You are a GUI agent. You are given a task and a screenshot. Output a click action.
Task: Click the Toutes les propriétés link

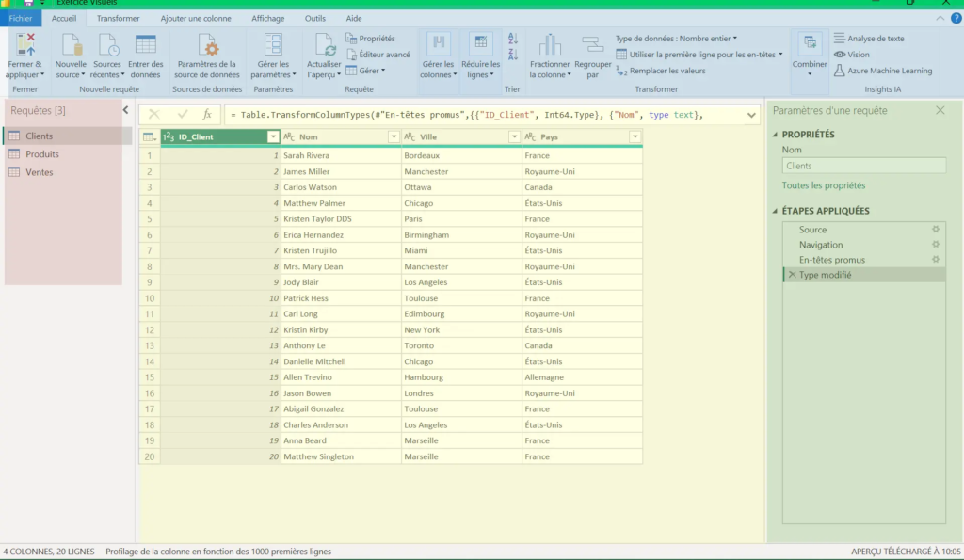point(823,185)
